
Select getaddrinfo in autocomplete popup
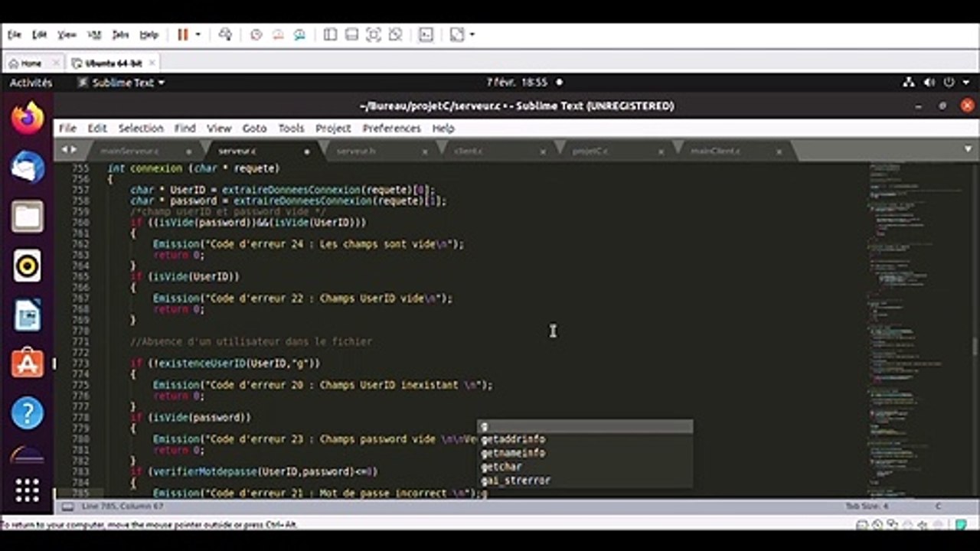click(x=585, y=439)
